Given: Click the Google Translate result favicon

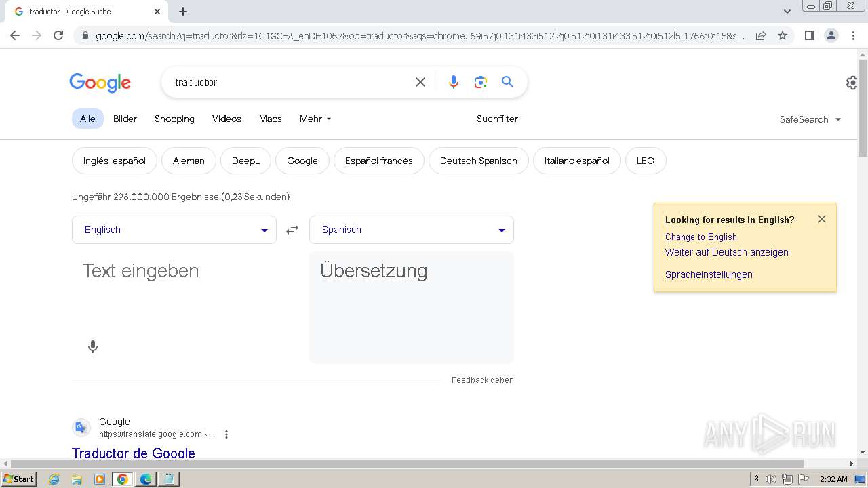Looking at the screenshot, I should [x=81, y=428].
